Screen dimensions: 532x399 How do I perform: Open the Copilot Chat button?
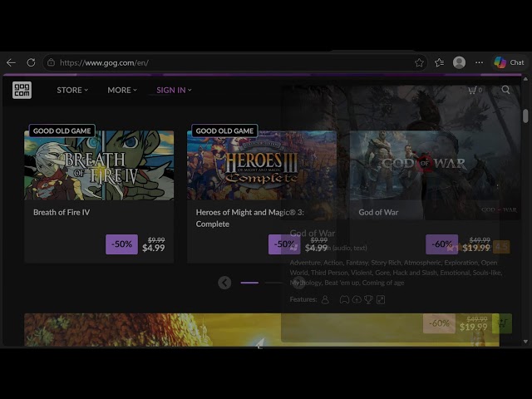coord(510,62)
